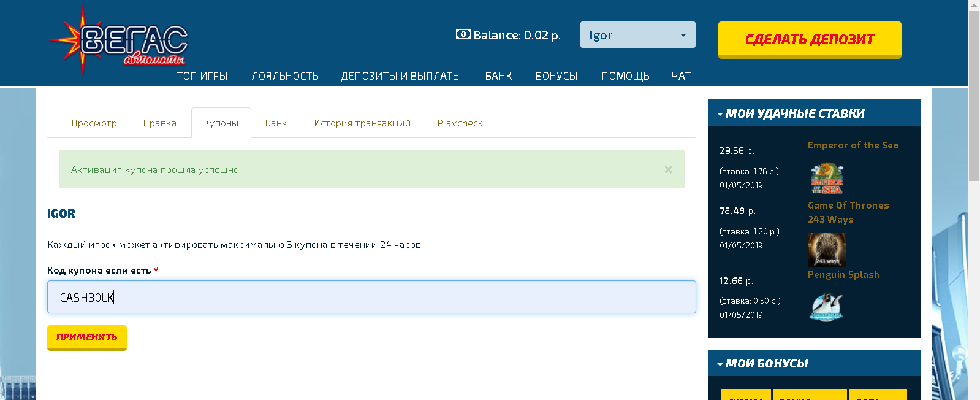Viewport: 980px width, 400px height.
Task: Open Депозиты и выплаты menu
Action: pyautogui.click(x=401, y=76)
